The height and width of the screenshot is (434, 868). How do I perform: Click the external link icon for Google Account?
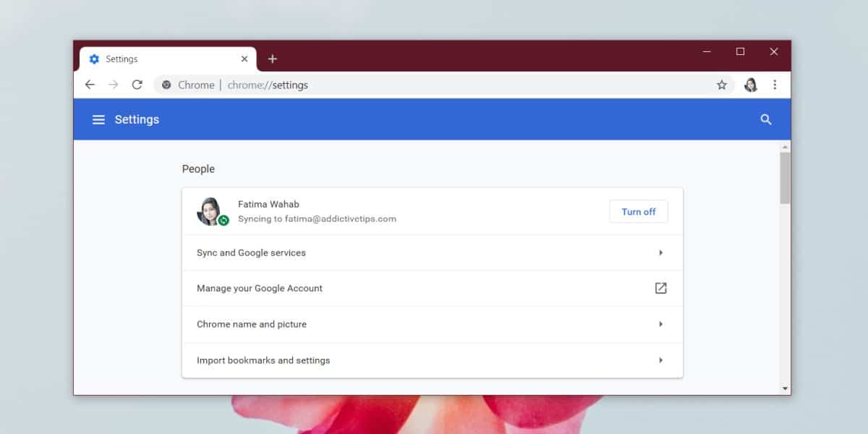pos(660,288)
